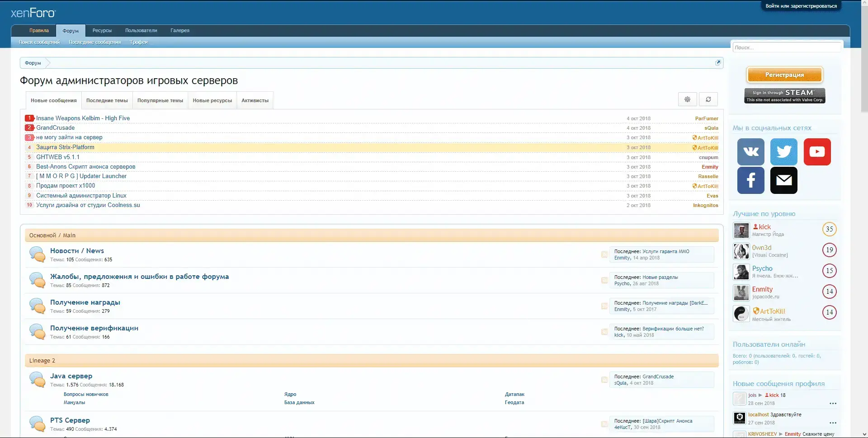
Task: Click the forum icon next to Новости / News
Action: 37,254
